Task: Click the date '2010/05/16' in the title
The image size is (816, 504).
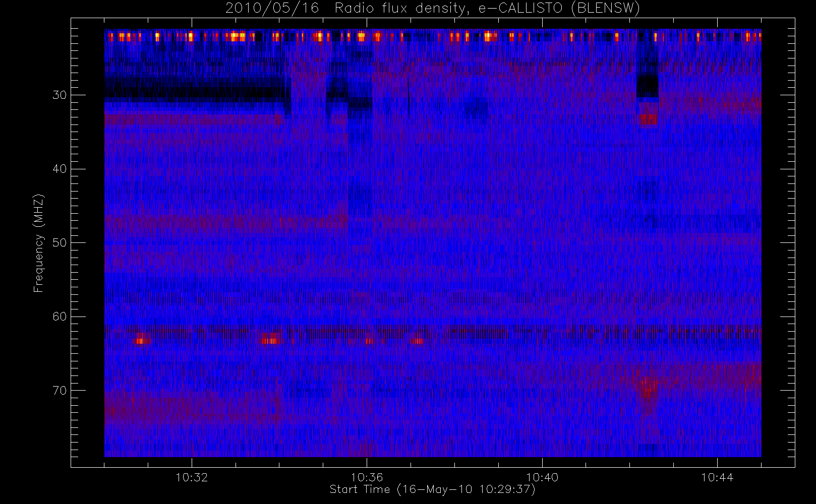Action: [272, 9]
